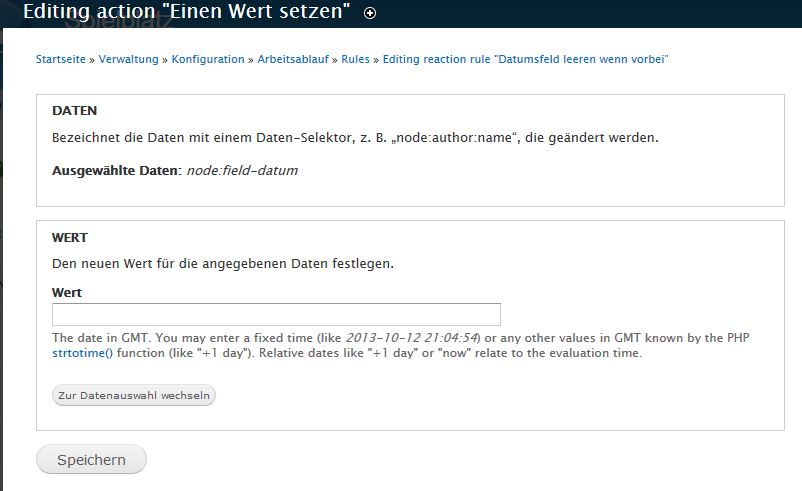
Task: Click the bold "Wert" field label
Action: (x=67, y=293)
